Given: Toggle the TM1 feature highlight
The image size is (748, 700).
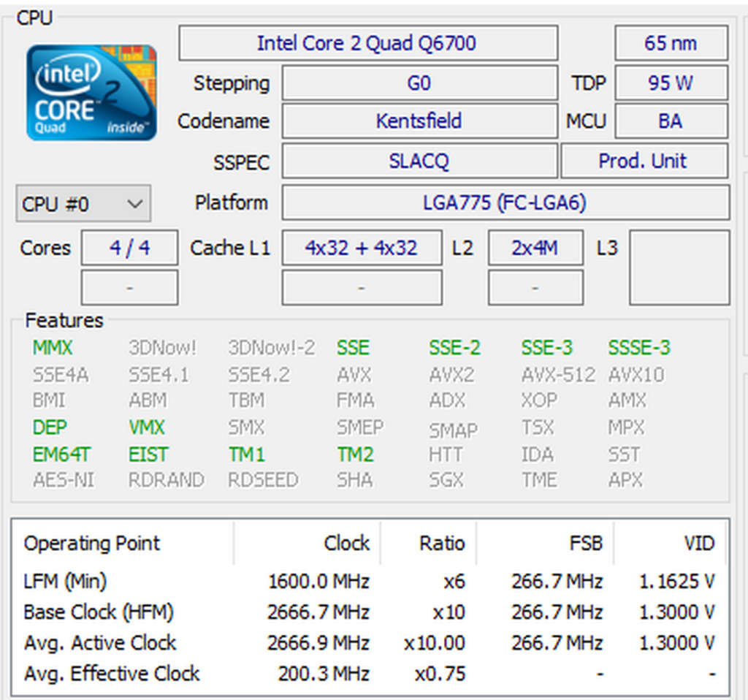Looking at the screenshot, I should 246,454.
